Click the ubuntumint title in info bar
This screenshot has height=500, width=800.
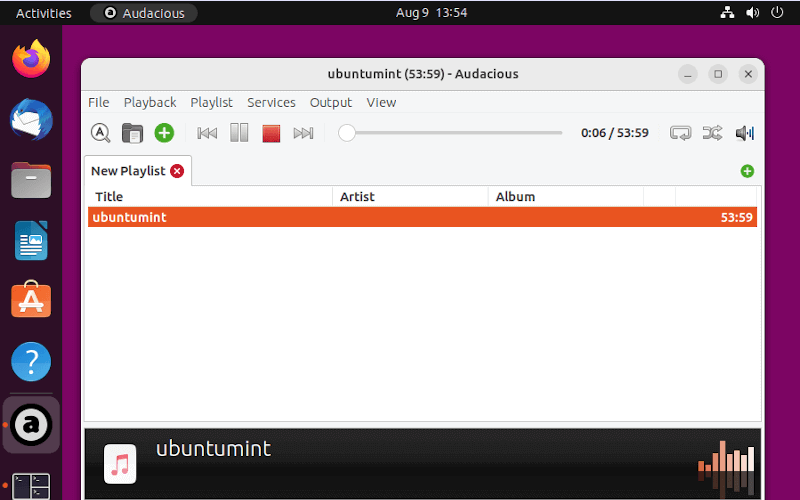(x=213, y=449)
